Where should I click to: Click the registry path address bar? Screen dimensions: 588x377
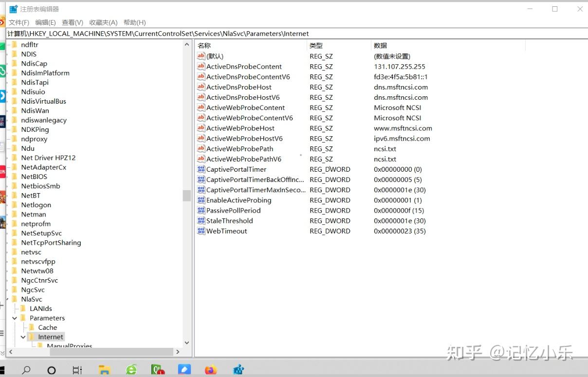click(297, 34)
